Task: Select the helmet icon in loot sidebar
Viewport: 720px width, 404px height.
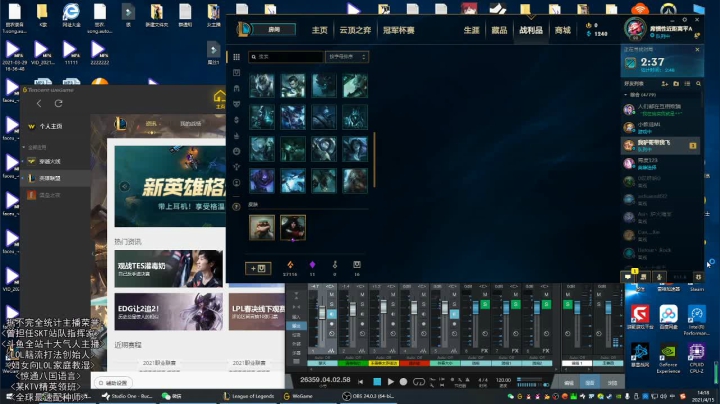Action: 236,88
